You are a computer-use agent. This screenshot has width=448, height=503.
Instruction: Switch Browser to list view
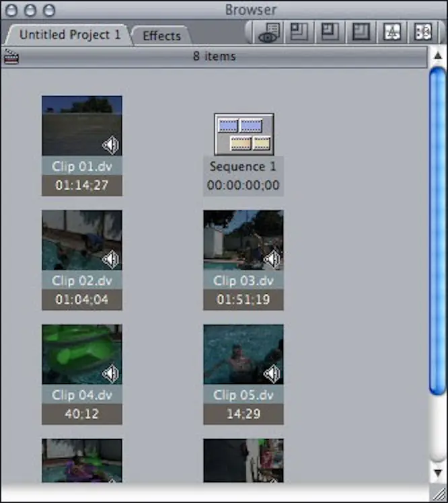(268, 32)
